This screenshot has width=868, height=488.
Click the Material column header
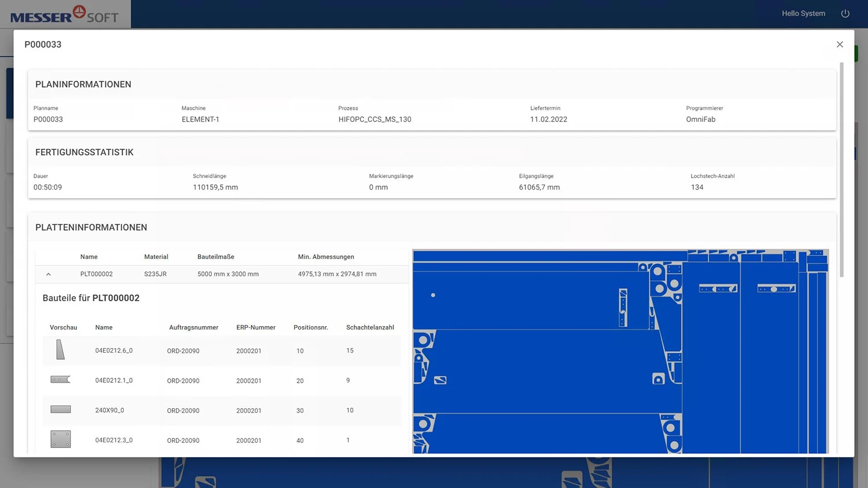coord(156,257)
